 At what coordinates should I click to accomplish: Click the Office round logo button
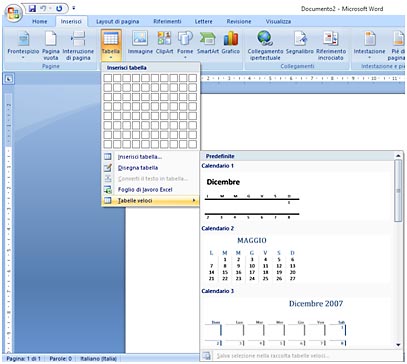point(13,13)
